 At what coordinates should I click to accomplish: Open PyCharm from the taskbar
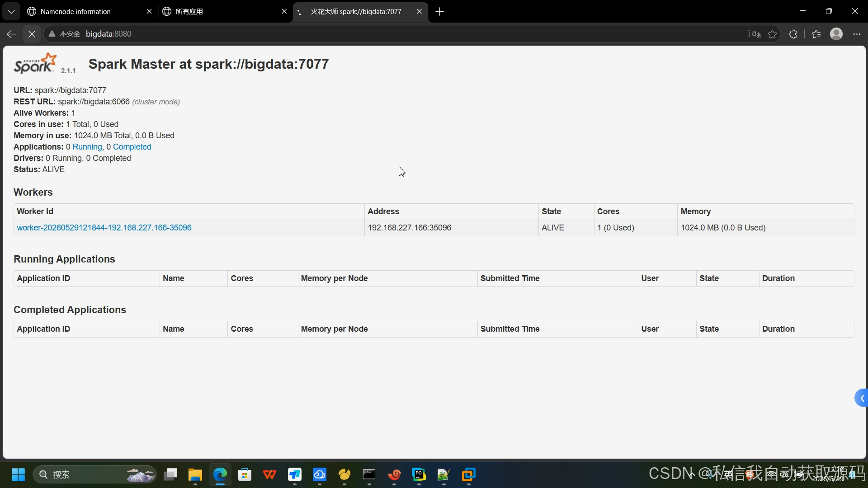[419, 475]
